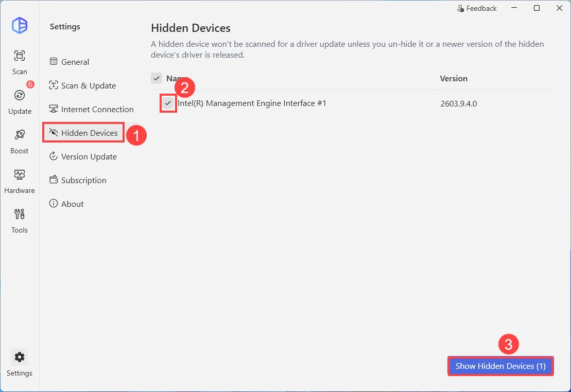Select the General settings page

[x=69, y=62]
